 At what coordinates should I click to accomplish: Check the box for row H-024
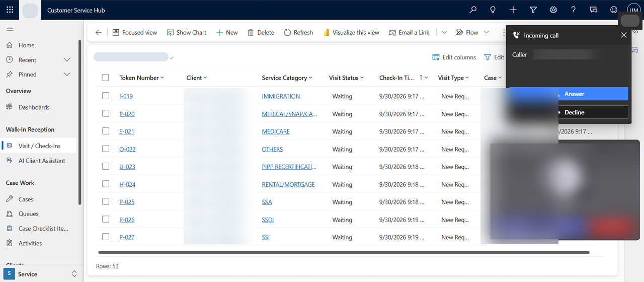point(105,184)
